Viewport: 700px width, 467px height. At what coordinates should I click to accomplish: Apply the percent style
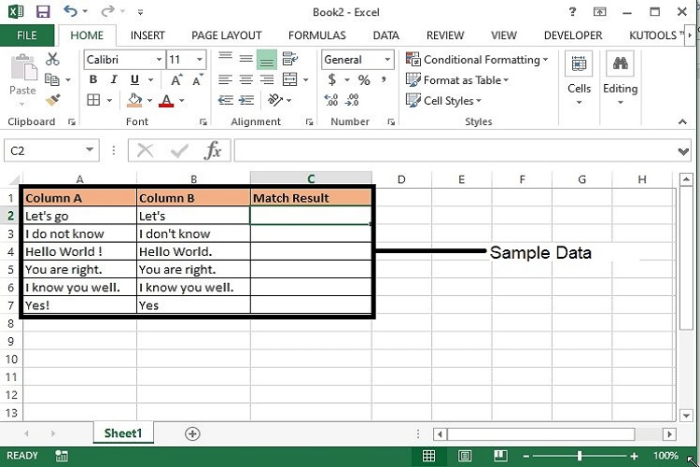coord(364,80)
